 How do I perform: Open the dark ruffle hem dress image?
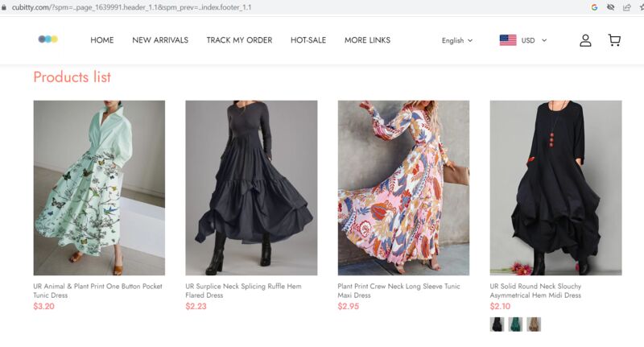coord(251,188)
